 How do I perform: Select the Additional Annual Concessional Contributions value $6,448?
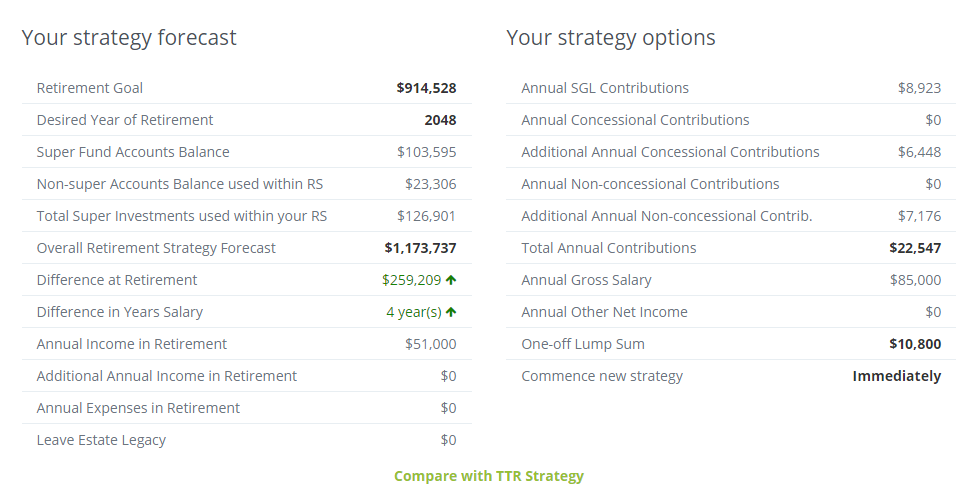tap(919, 152)
